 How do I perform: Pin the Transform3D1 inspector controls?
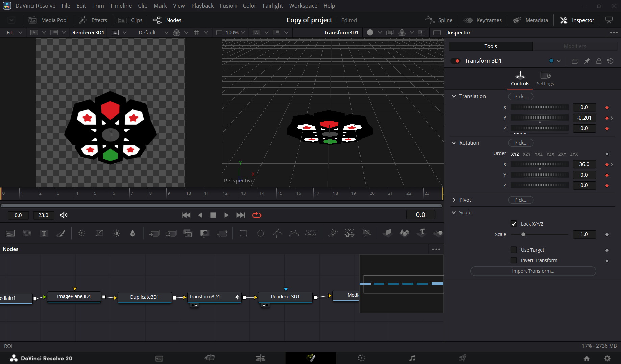click(x=587, y=61)
